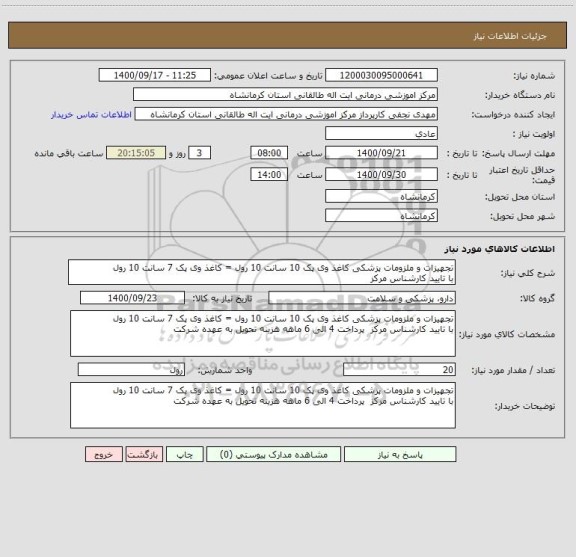The height and width of the screenshot is (557, 576).
Task: Click response deadline date 1400/09/21
Action: coord(381,153)
